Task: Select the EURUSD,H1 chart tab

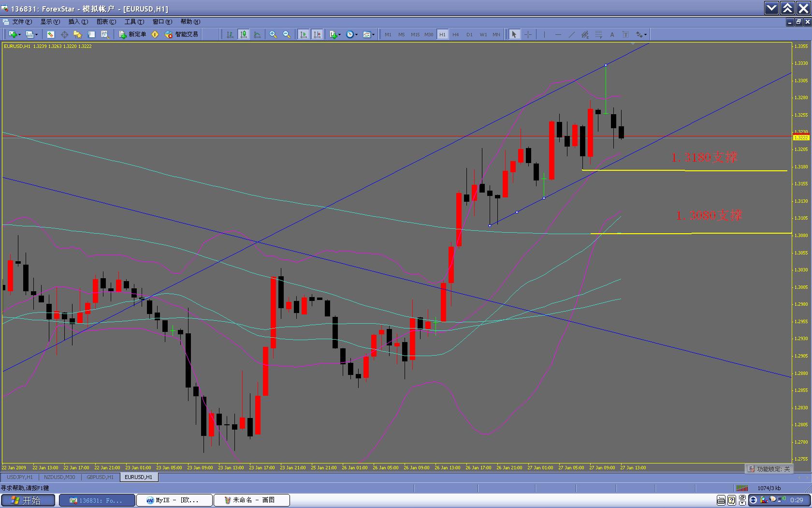Action: click(138, 477)
